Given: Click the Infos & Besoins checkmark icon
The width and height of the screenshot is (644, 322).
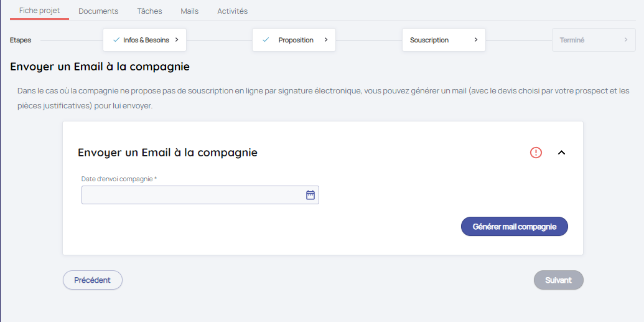Looking at the screenshot, I should coord(116,40).
